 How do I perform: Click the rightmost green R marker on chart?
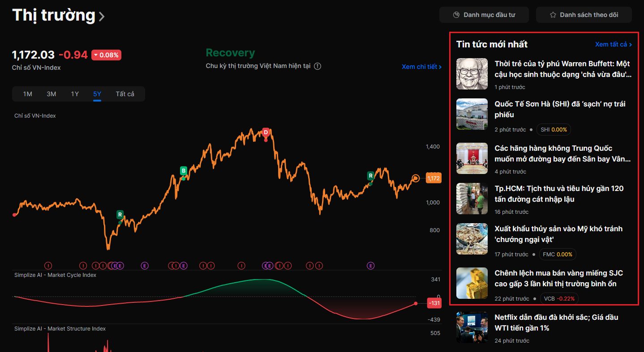[370, 175]
